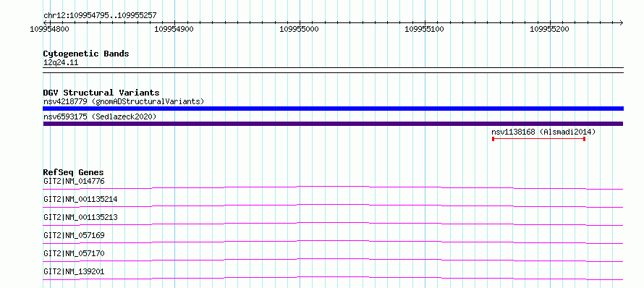Click ruler position 109954800
Screen dimensions: 644x288
tap(50, 29)
